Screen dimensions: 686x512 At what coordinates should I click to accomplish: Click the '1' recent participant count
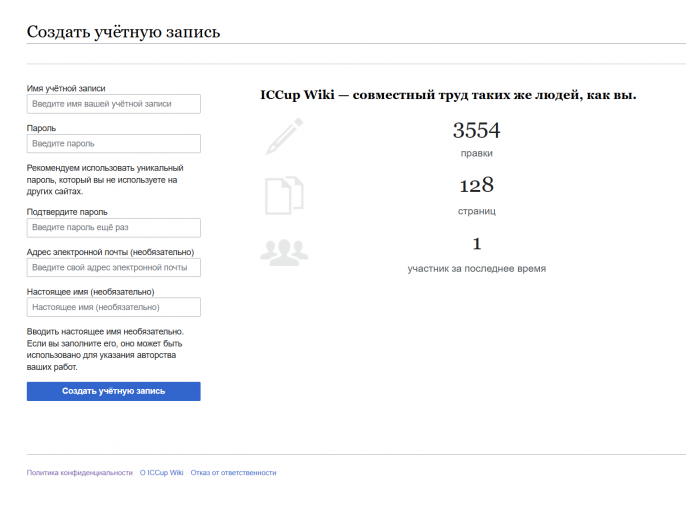point(477,244)
